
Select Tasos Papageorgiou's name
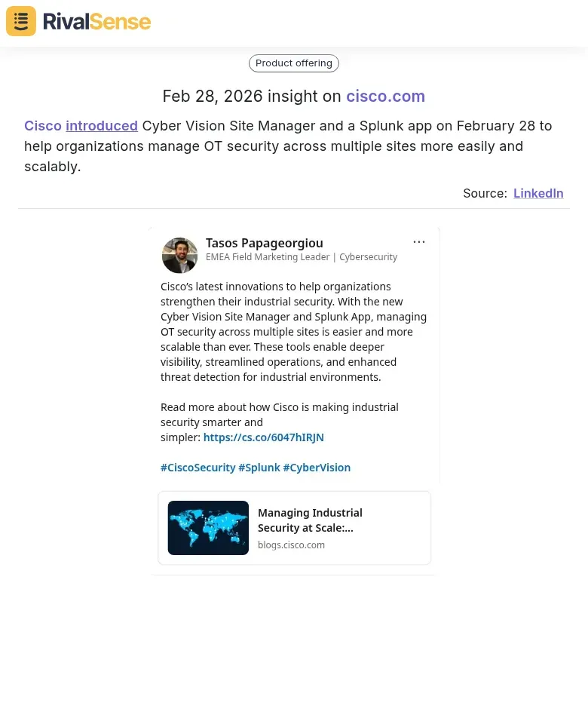264,243
